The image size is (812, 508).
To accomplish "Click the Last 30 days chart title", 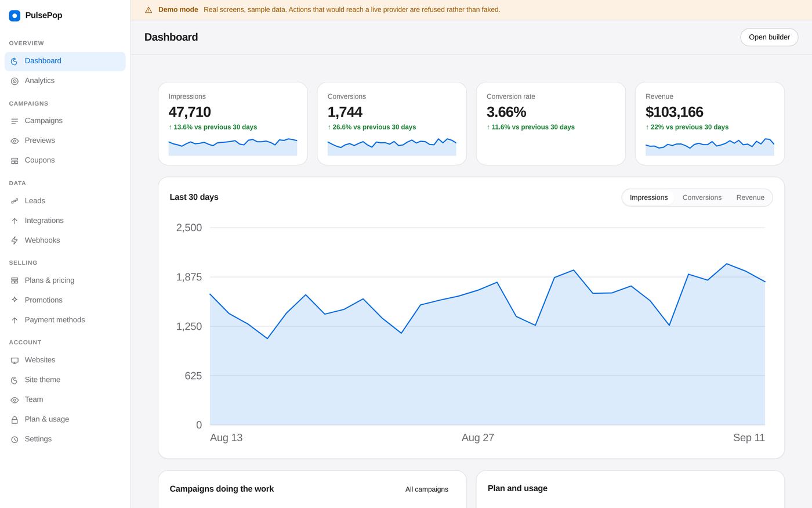I will click(194, 197).
